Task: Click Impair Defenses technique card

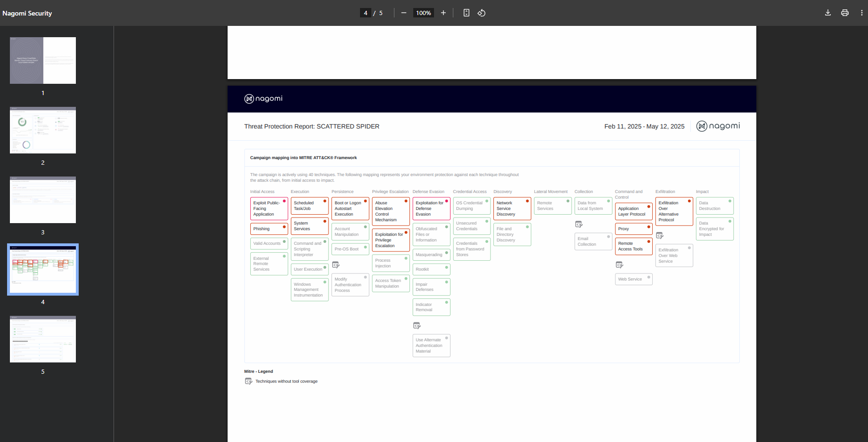Action: point(431,287)
